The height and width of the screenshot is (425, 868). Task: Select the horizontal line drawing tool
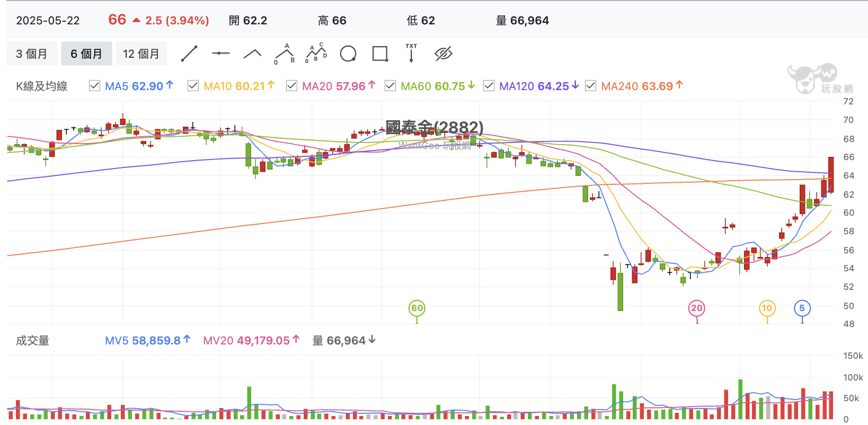click(x=220, y=54)
